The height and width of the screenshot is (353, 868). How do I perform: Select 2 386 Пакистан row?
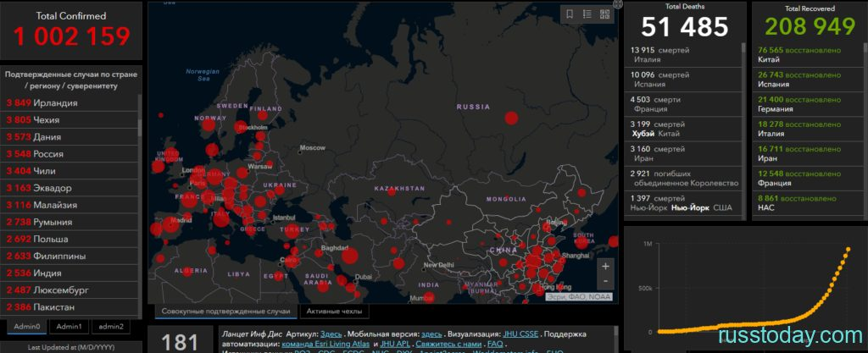71,307
